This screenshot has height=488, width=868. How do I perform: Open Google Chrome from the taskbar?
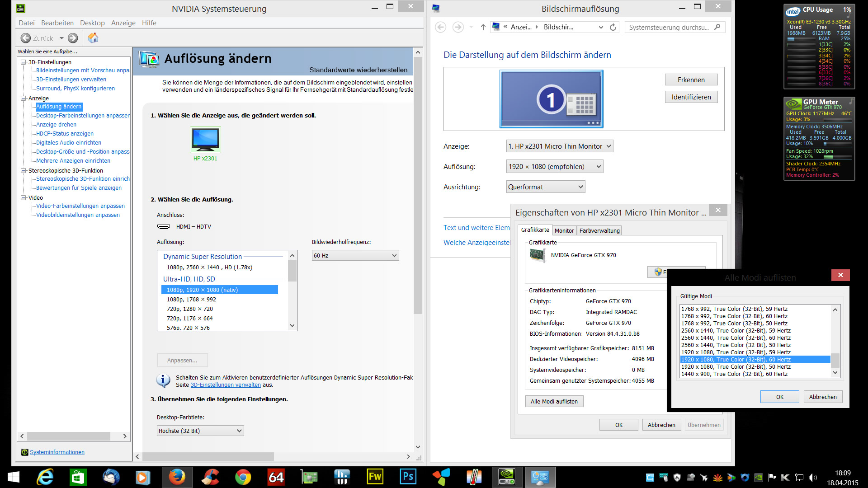pos(243,477)
